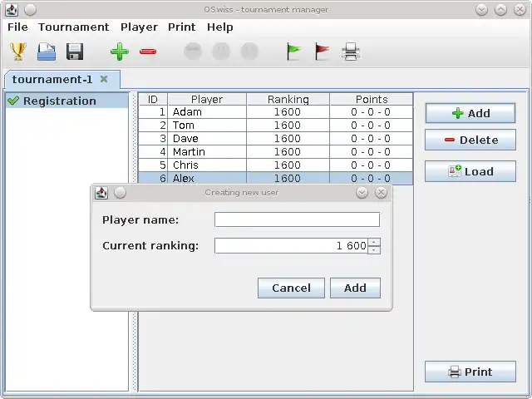
Task: Click round button in dialog title bar
Action: [120, 192]
